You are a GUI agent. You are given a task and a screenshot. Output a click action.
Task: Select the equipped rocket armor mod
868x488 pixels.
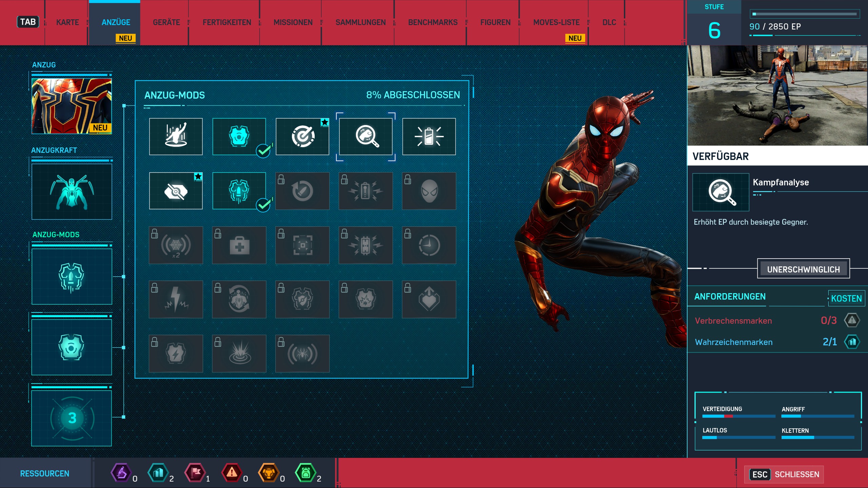pos(239,191)
